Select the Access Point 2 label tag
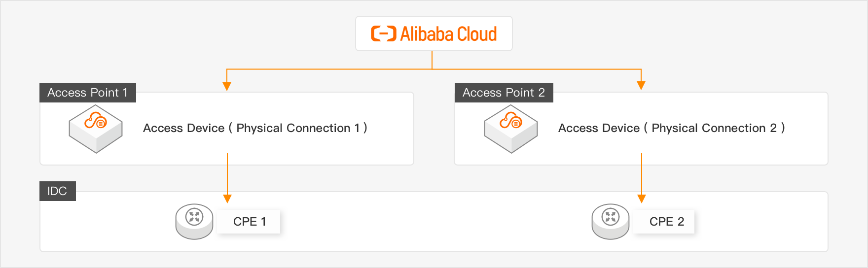 click(x=504, y=93)
